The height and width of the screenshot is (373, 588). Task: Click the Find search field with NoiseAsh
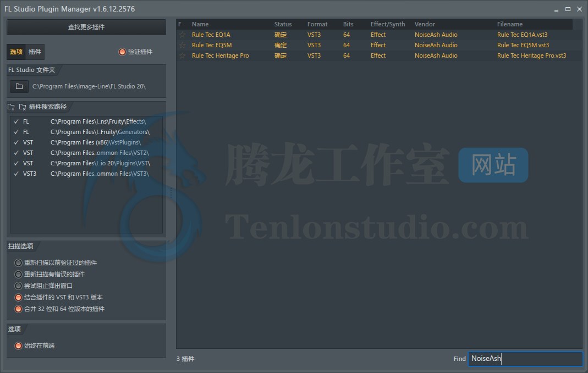pyautogui.click(x=525, y=358)
